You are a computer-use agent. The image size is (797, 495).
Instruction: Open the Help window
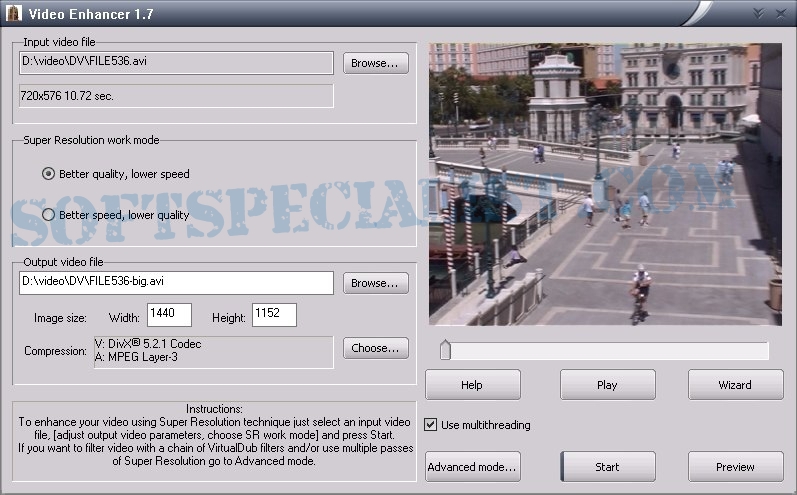472,385
